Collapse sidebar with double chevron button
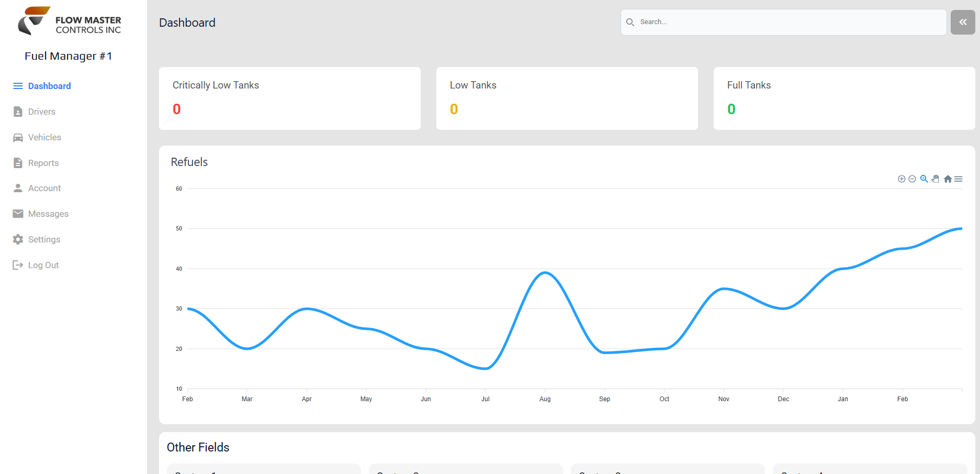Image resolution: width=980 pixels, height=474 pixels. pos(963,22)
